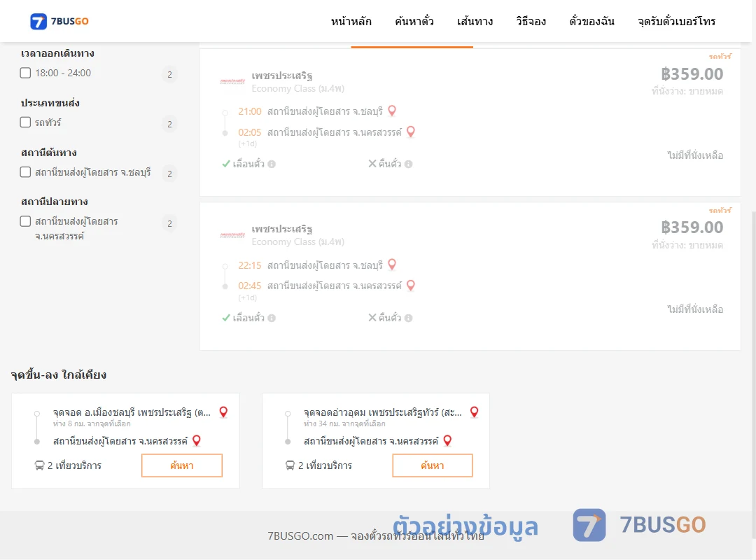Click the 7BUSGO logo in header
This screenshot has width=756, height=560.
pyautogui.click(x=59, y=21)
